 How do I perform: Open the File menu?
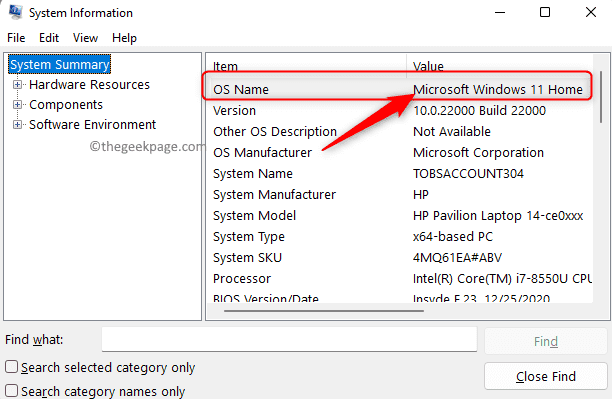pos(16,38)
